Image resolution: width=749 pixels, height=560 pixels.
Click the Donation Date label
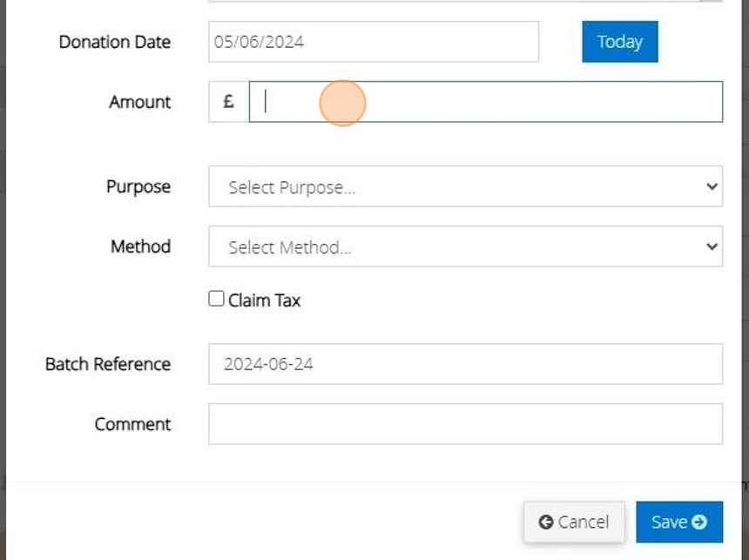[x=114, y=42]
